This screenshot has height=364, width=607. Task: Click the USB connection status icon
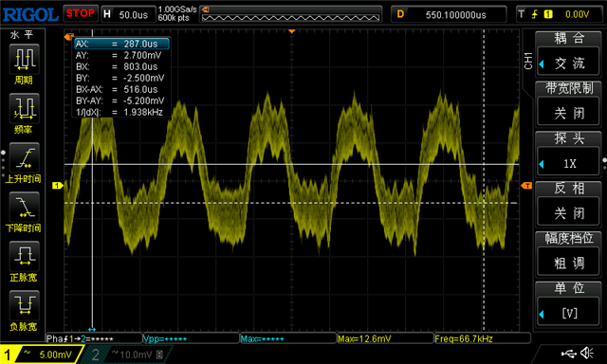(569, 354)
